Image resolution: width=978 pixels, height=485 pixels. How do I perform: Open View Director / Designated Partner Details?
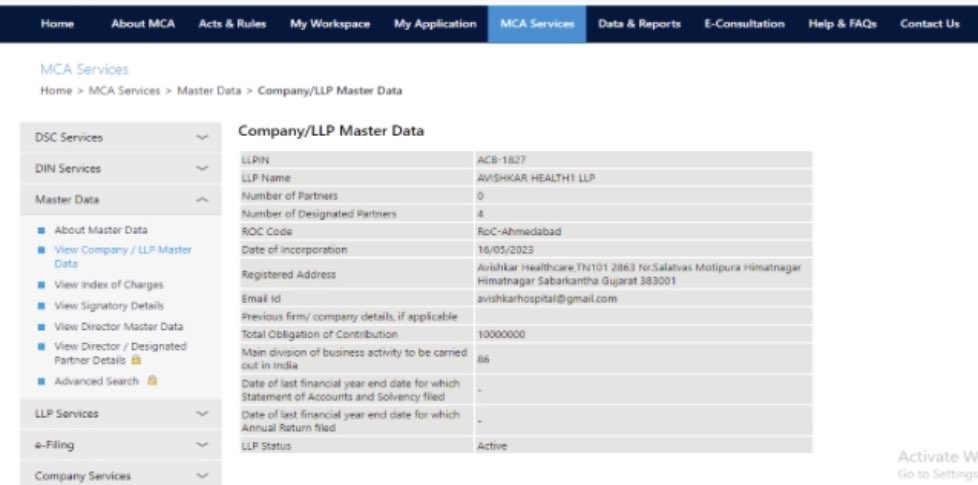(x=120, y=353)
